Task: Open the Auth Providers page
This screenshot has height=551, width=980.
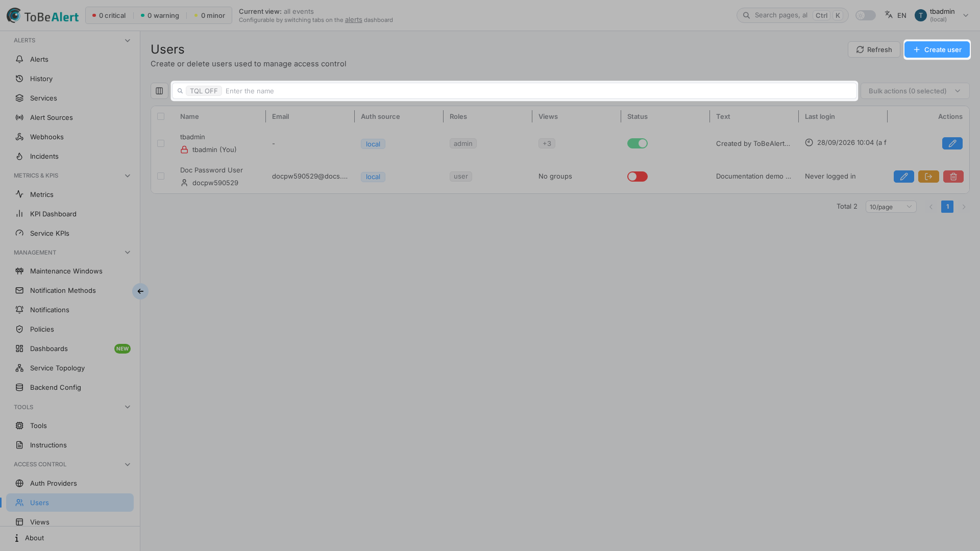Action: coord(70,483)
